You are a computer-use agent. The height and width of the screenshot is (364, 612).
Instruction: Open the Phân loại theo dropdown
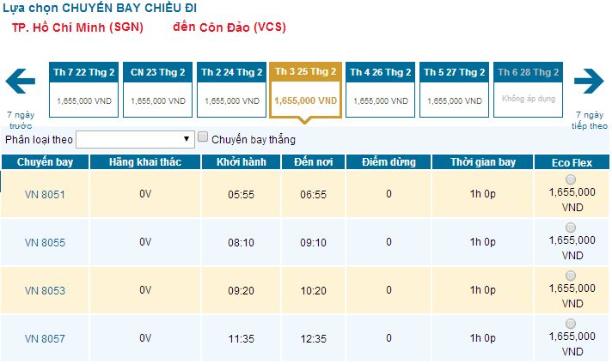(x=136, y=138)
